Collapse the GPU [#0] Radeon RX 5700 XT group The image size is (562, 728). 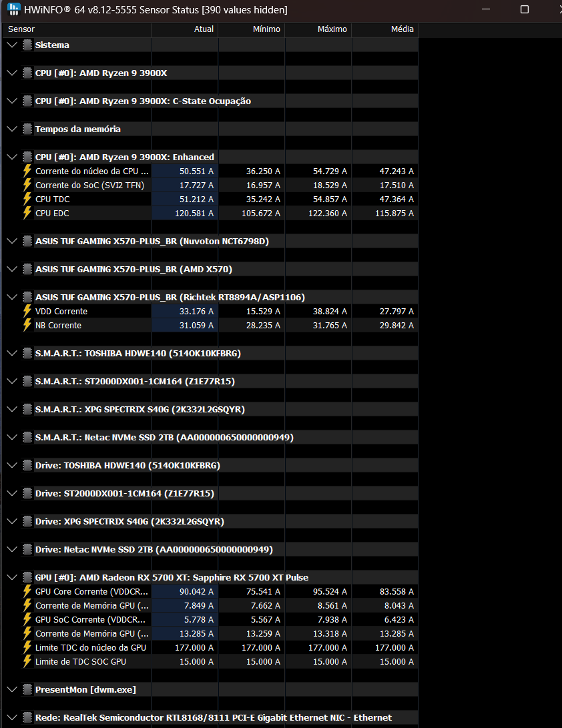(12, 578)
